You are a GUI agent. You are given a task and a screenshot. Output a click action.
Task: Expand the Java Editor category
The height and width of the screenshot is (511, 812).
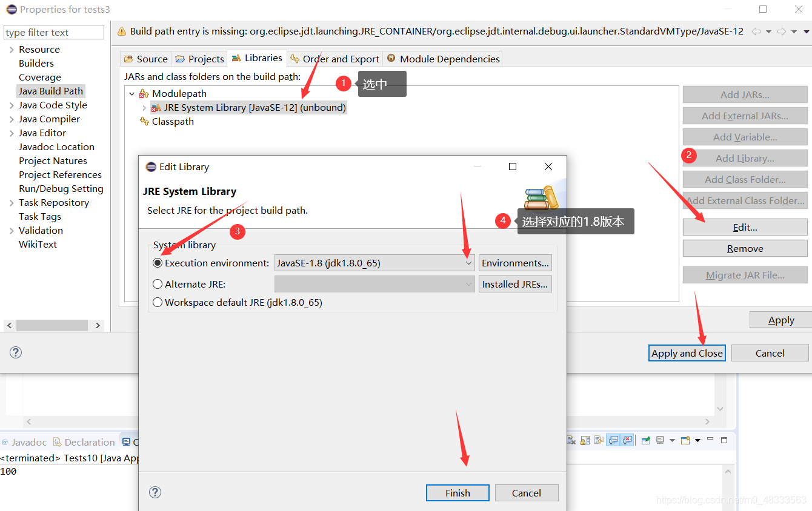pos(12,133)
